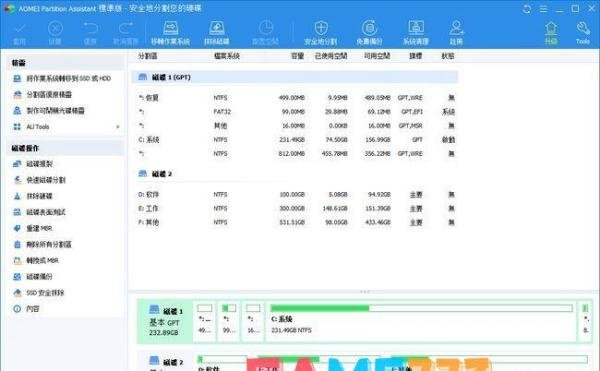This screenshot has width=600, height=371.
Task: Click Disk 1 Basic GPT 232.89GB block
Action: point(165,321)
